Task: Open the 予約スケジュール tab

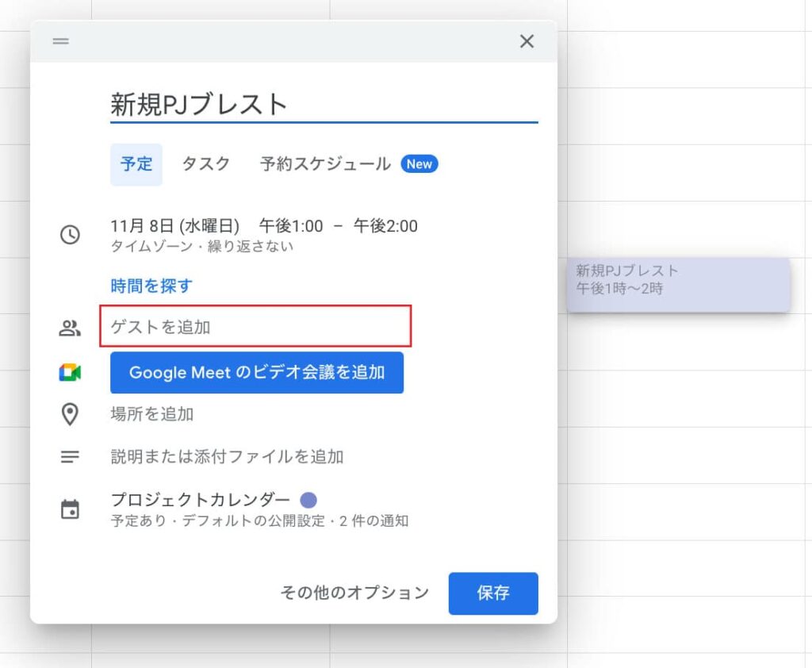Action: pyautogui.click(x=325, y=164)
